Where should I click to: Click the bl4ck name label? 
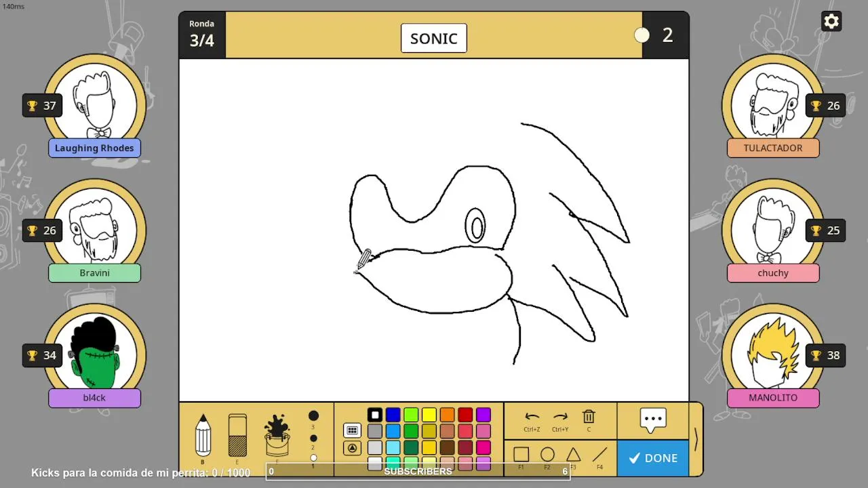pos(94,398)
